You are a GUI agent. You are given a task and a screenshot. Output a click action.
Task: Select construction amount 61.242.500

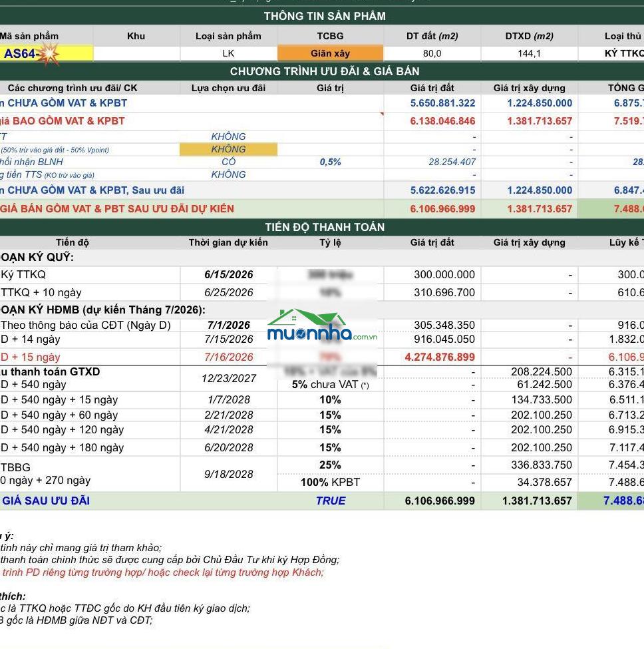click(544, 385)
